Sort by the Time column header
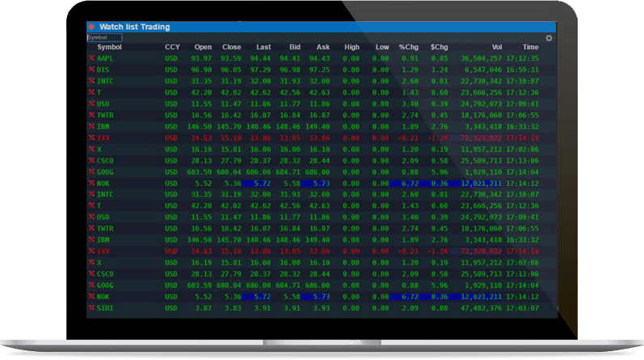The width and height of the screenshot is (644, 360). pos(530,47)
